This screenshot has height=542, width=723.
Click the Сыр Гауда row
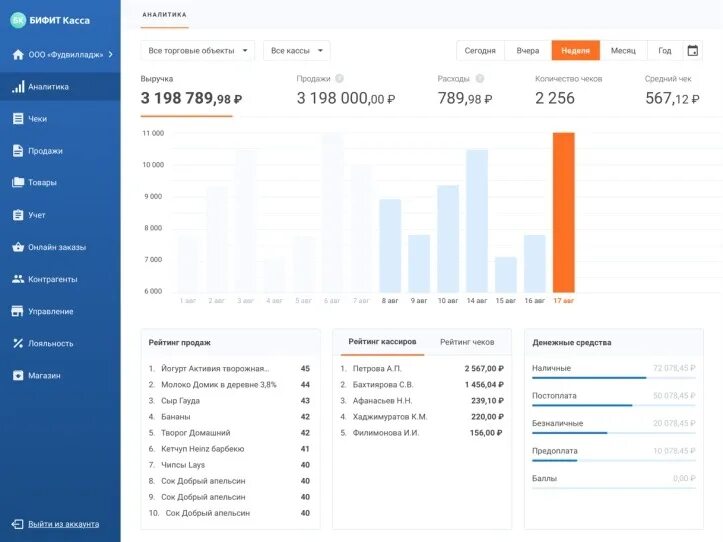(x=229, y=401)
